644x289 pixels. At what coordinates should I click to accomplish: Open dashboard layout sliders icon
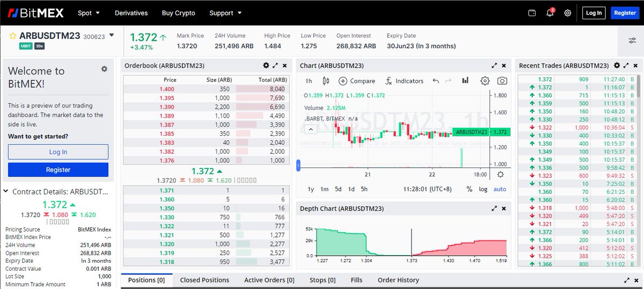[632, 40]
